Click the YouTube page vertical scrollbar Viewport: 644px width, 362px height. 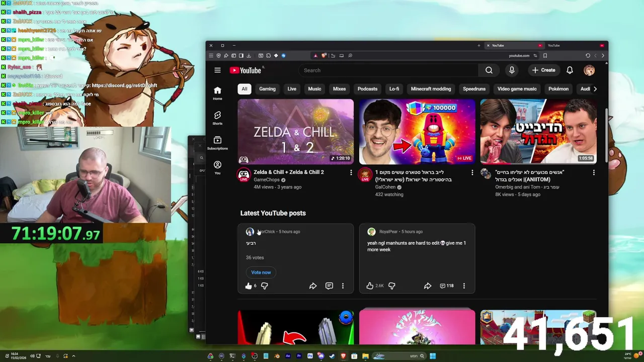(606, 136)
